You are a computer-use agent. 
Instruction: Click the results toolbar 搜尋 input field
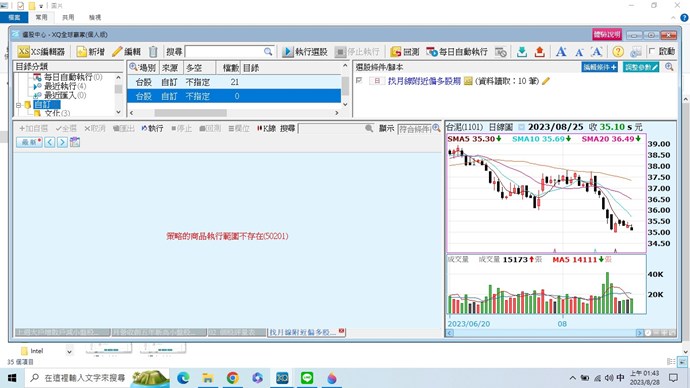pos(331,128)
